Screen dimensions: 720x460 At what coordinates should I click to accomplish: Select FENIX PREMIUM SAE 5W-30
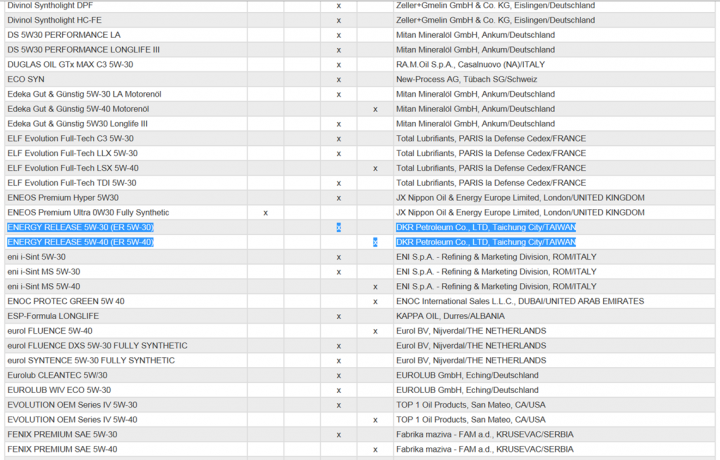62,434
